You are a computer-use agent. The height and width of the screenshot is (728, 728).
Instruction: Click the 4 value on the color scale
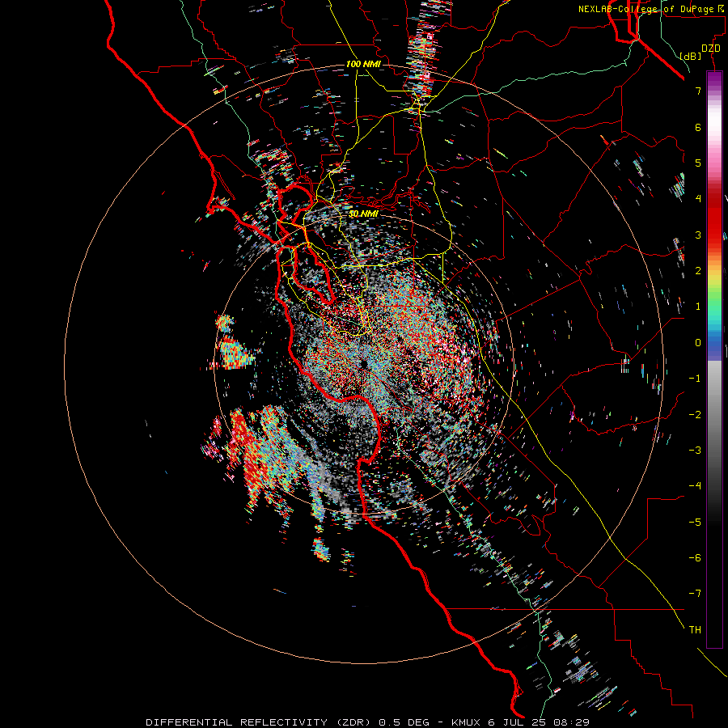click(698, 199)
